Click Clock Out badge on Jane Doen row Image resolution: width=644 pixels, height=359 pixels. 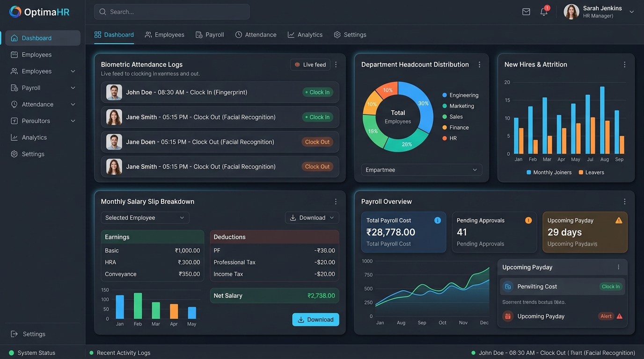317,142
